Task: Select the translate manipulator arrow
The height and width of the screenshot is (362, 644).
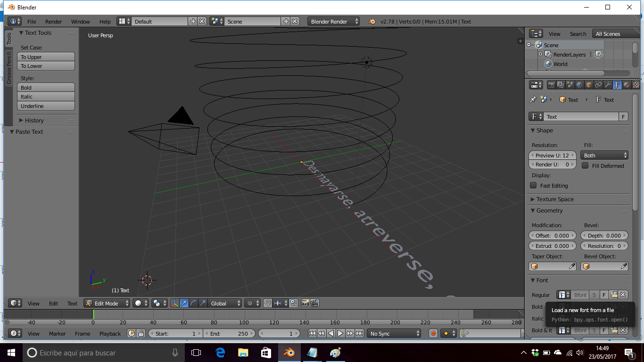Action: 184,303
